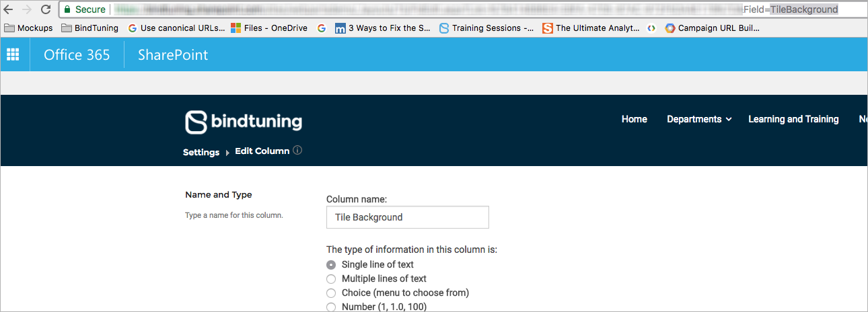Click TileBackground text in the URL
868x312 pixels.
coord(804,9)
